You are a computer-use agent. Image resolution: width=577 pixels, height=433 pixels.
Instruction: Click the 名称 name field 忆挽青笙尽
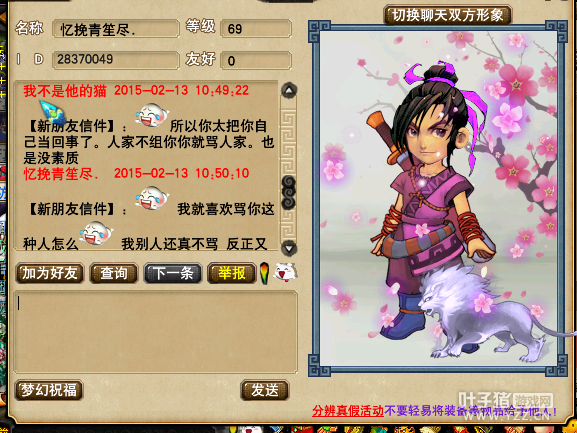(116, 29)
